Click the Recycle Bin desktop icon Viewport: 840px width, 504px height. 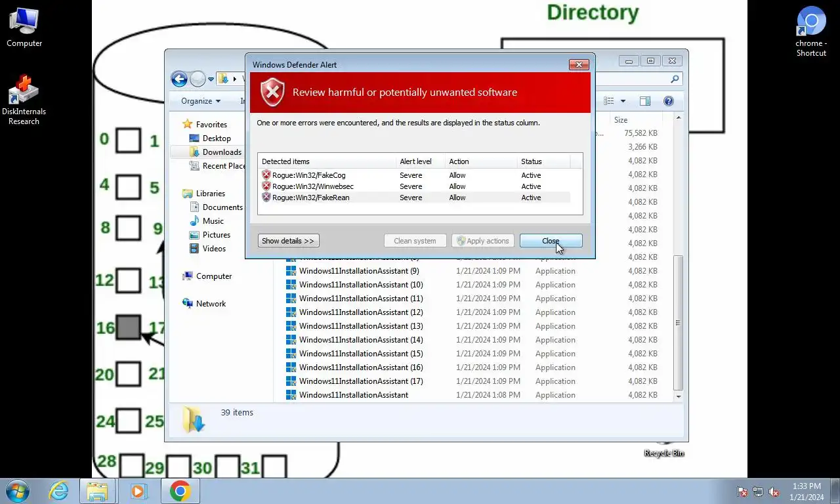point(664,450)
